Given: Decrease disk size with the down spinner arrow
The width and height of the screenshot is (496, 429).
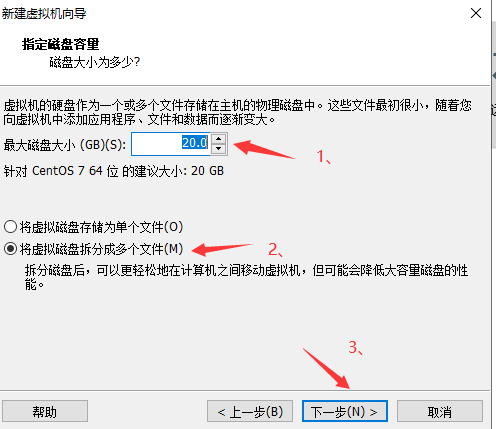Looking at the screenshot, I should pos(219,149).
